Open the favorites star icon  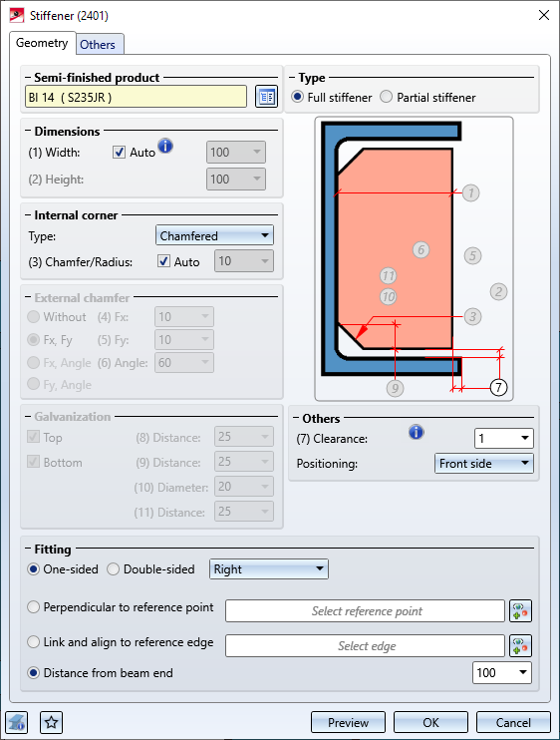coord(52,722)
